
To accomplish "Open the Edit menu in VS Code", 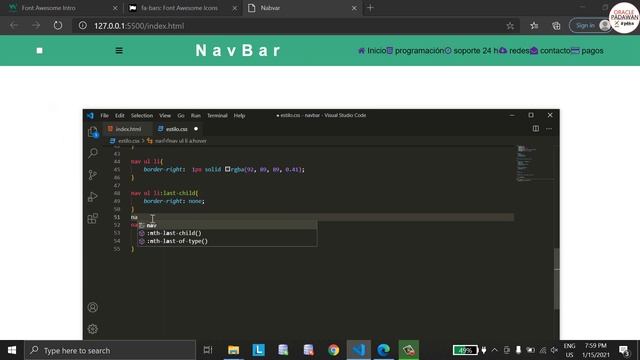I will click(x=120, y=116).
